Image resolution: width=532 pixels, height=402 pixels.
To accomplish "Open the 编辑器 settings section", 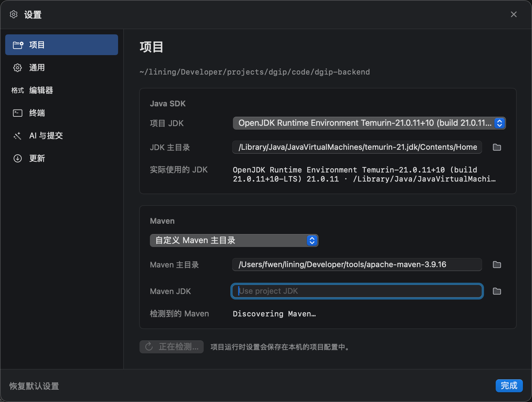I will [62, 90].
